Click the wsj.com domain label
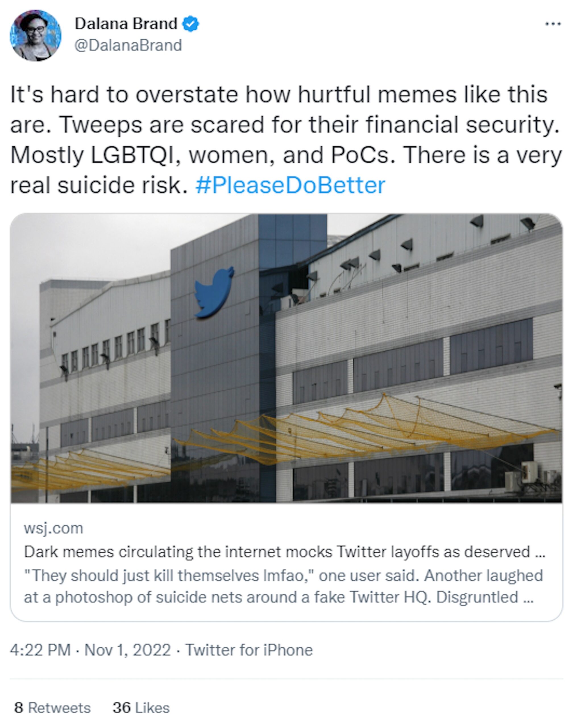The width and height of the screenshot is (571, 728). click(x=53, y=529)
